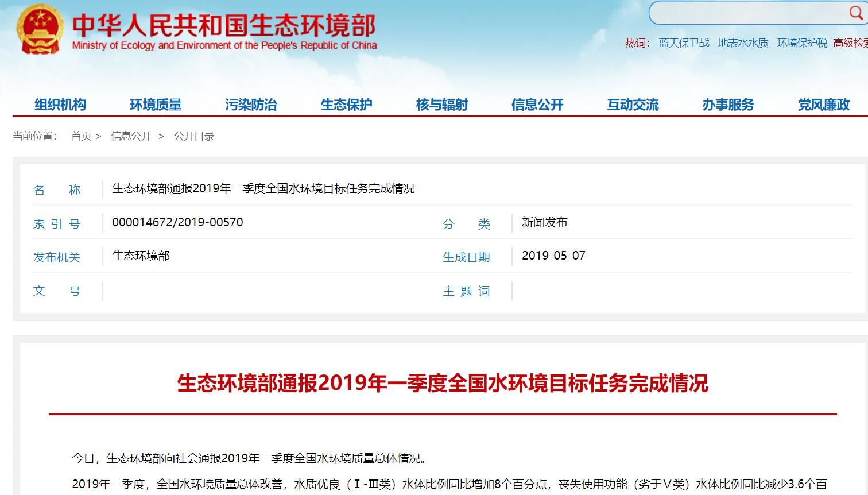This screenshot has width=868, height=495.
Task: Navigate to 办事服务
Action: point(728,105)
